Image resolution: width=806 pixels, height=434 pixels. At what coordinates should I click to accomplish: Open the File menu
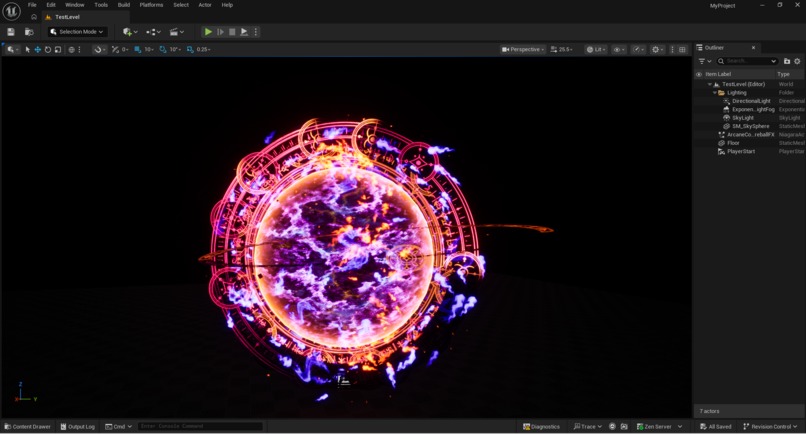tap(32, 5)
